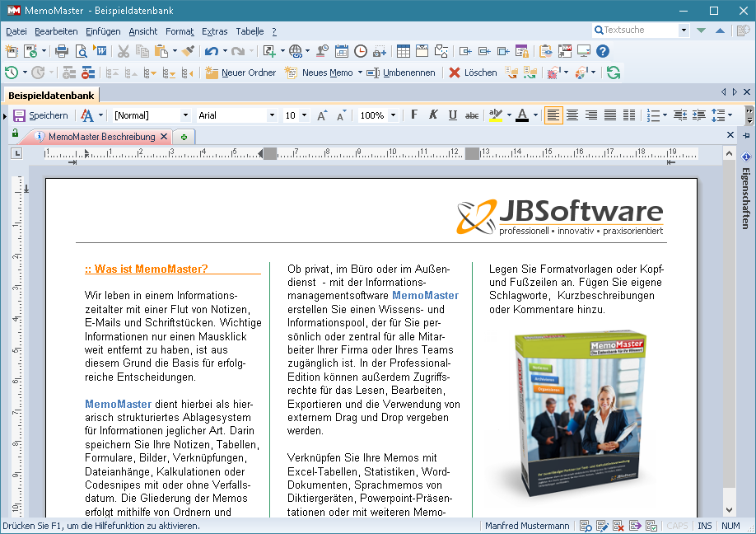
Task: Open the paragraph style [Normal] dropdown
Action: point(185,115)
